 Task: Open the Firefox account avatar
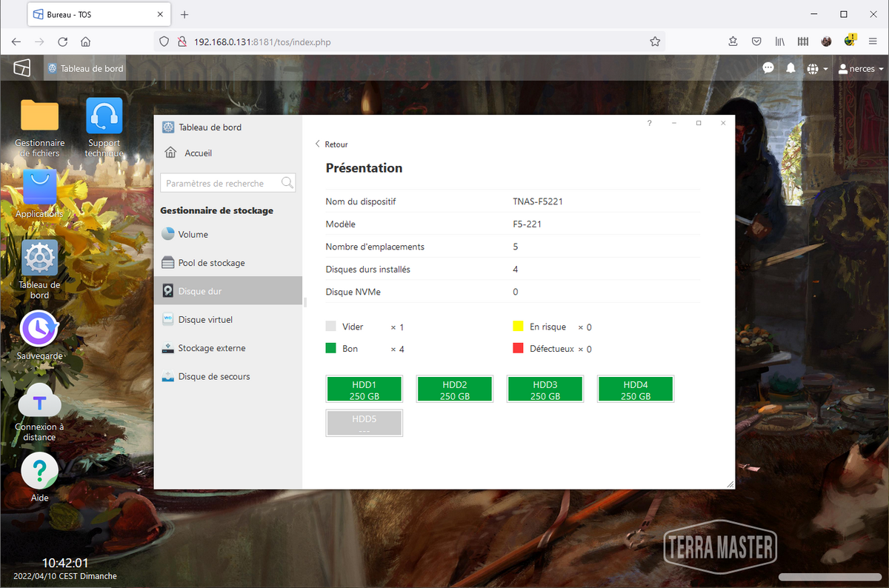(827, 41)
